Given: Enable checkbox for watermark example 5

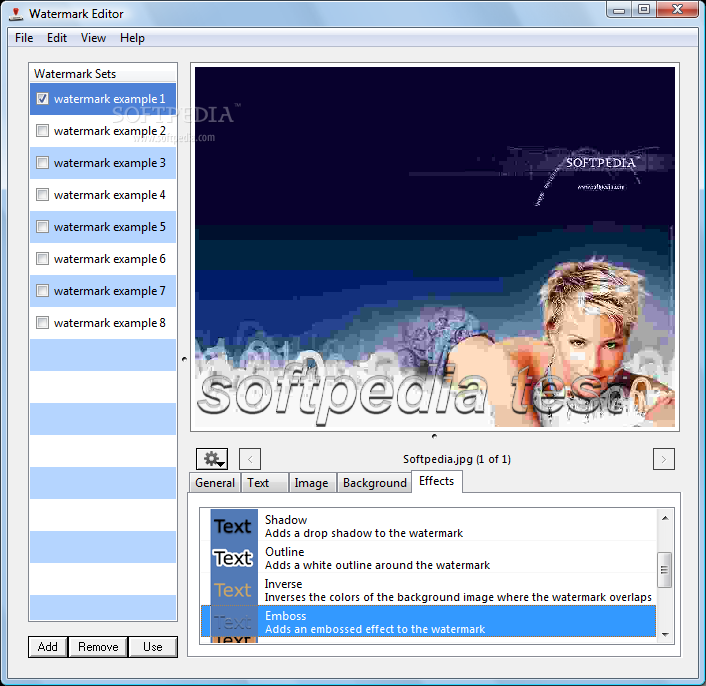Looking at the screenshot, I should tap(42, 226).
